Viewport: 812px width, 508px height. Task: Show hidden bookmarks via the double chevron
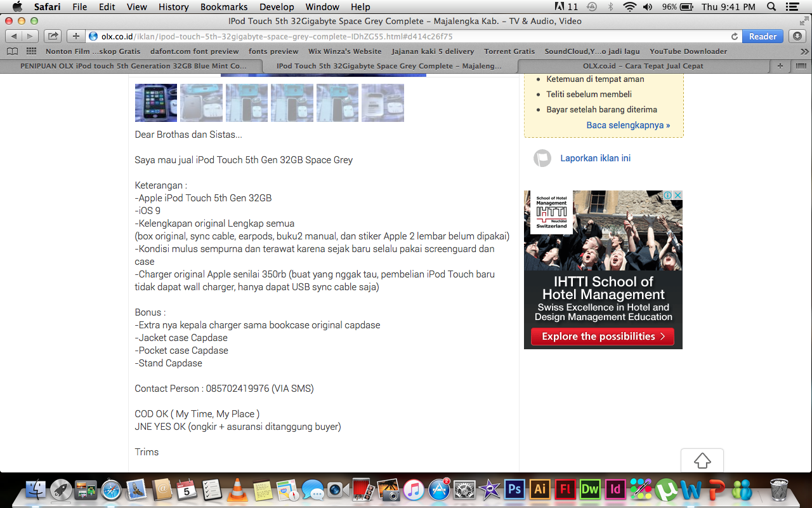(804, 51)
